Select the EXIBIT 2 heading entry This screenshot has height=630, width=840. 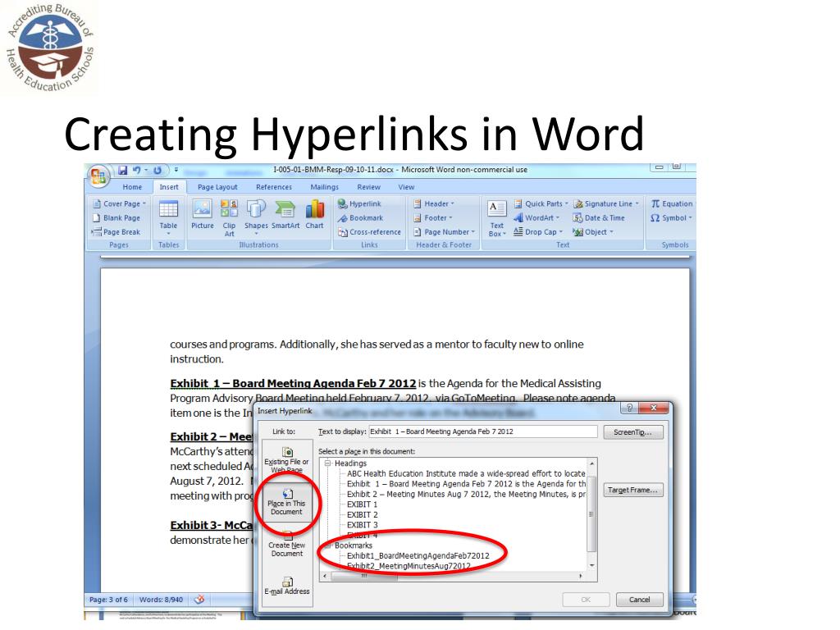click(x=362, y=515)
